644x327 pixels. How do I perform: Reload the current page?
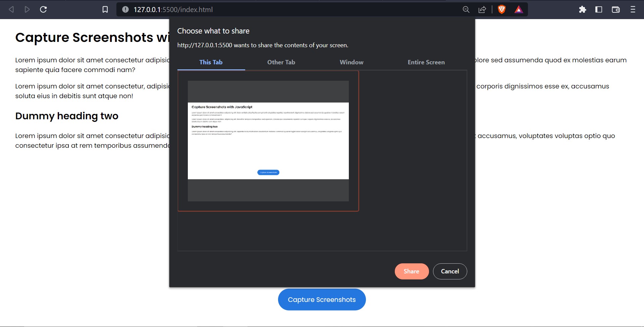point(43,9)
